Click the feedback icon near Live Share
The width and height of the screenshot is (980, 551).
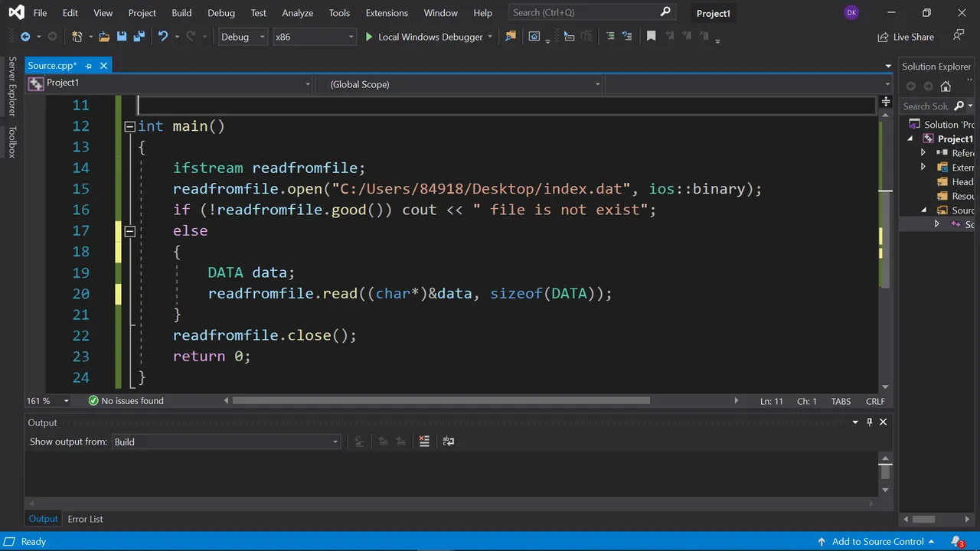click(x=958, y=36)
